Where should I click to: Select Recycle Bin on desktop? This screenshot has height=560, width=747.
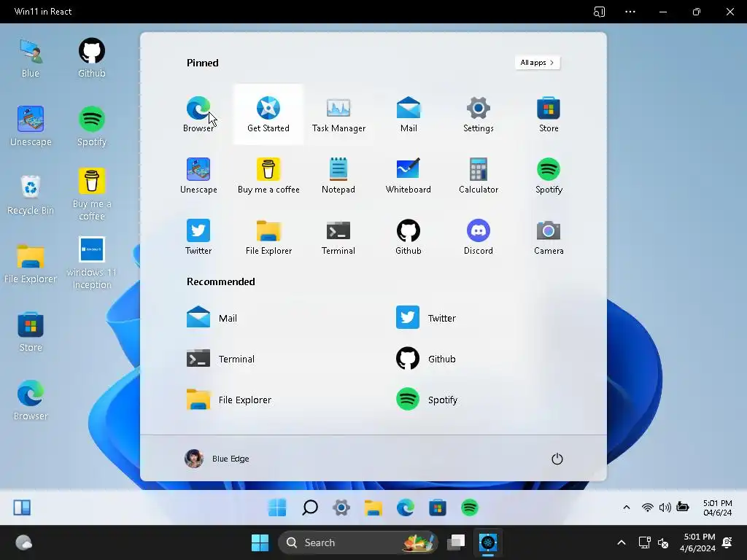coord(31,195)
